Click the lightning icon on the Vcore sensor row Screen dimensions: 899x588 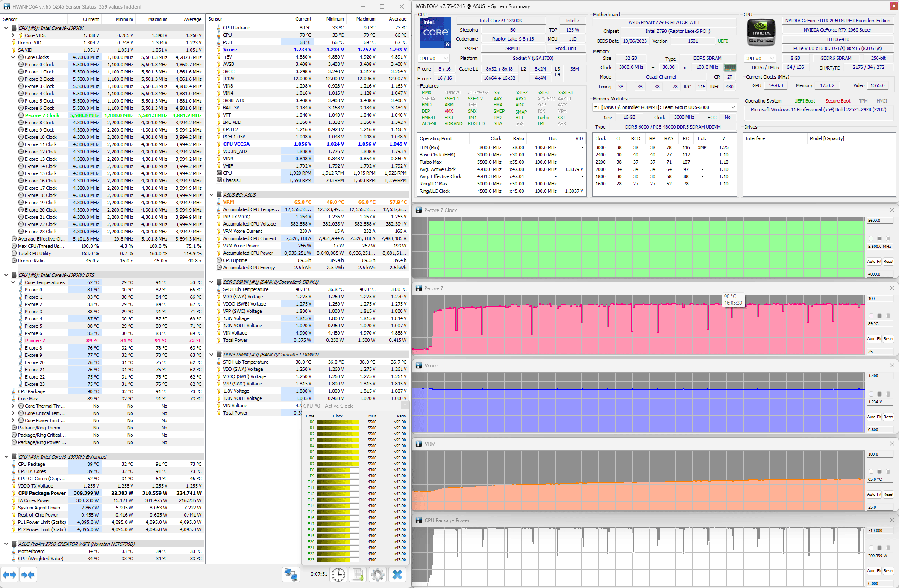click(219, 50)
